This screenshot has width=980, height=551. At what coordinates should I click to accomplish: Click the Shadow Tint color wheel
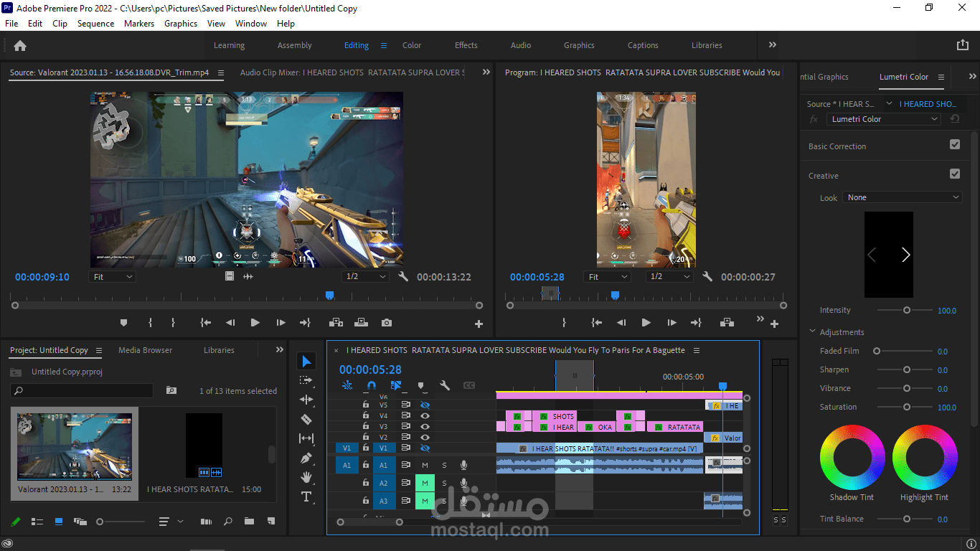[x=852, y=456]
